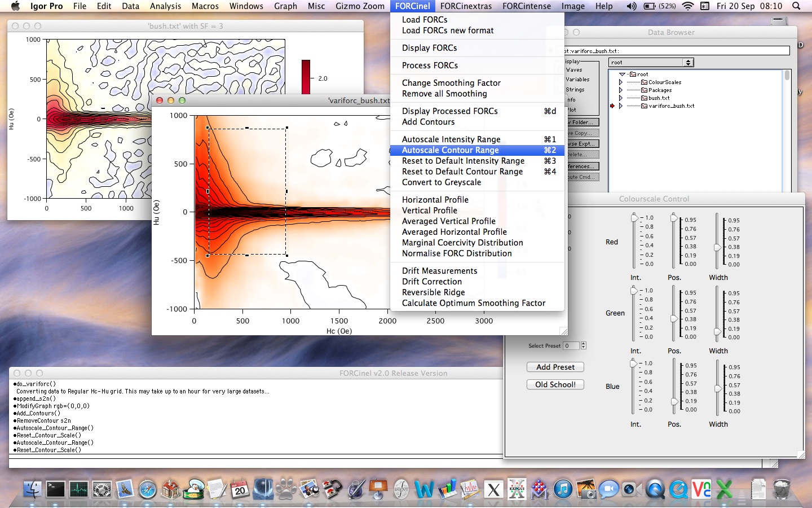The image size is (812, 508).
Task: Open Terminal from the dock
Action: [55, 489]
